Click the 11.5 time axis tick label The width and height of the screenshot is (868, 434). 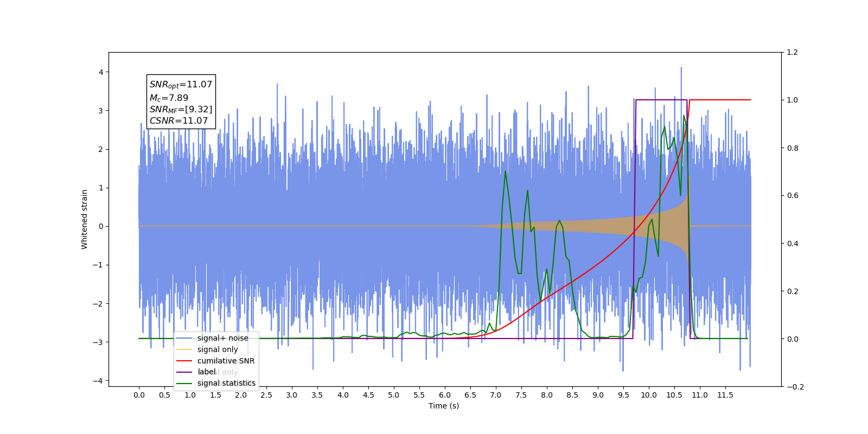(725, 395)
